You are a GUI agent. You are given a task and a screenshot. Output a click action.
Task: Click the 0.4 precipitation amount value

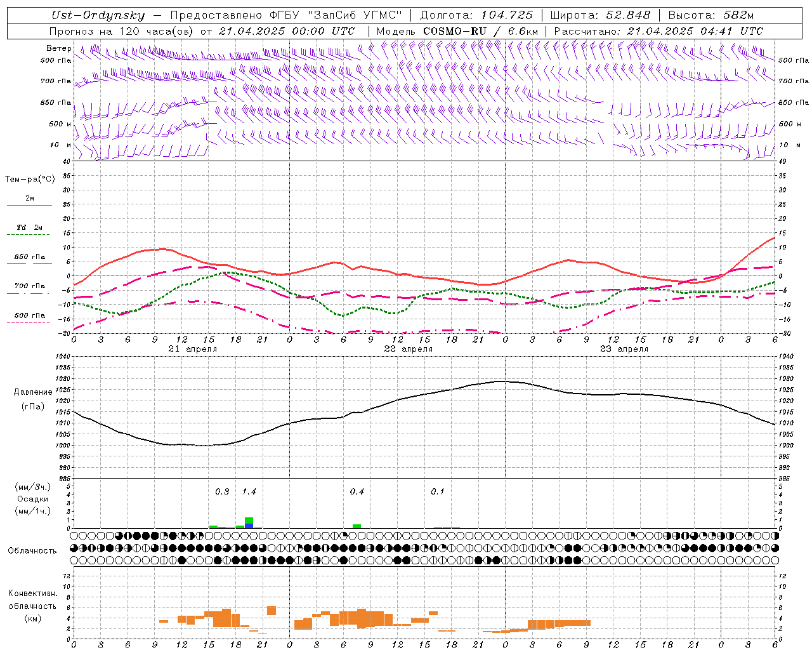coord(357,492)
